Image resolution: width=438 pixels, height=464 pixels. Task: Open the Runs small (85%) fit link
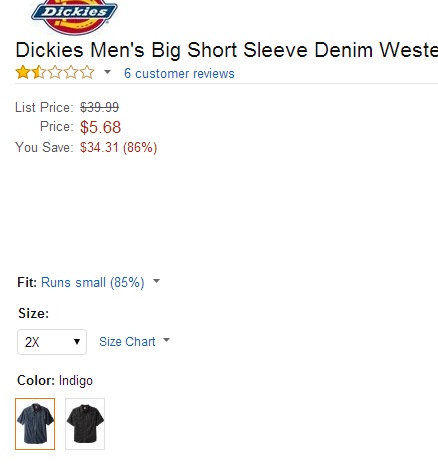pos(93,282)
